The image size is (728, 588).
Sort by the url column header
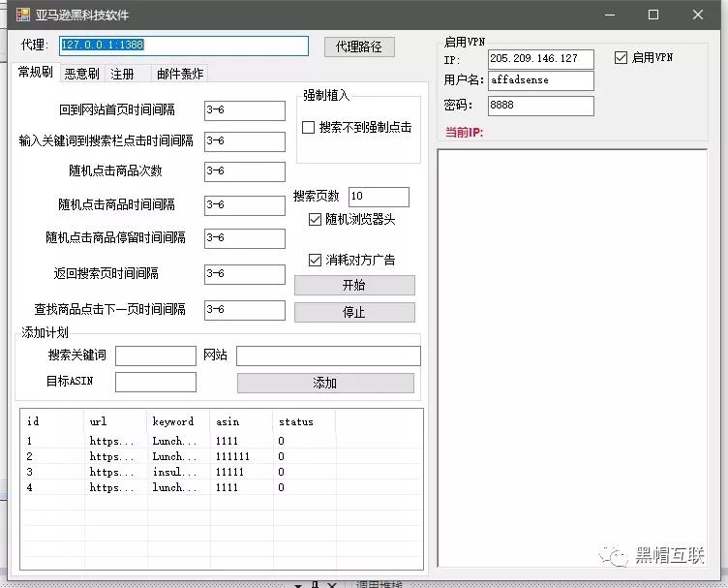coord(115,421)
